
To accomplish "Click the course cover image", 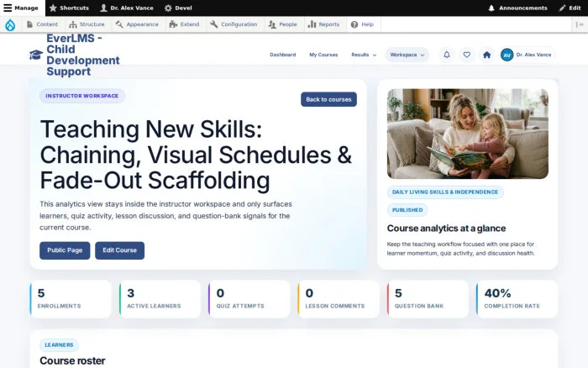I will [x=468, y=134].
